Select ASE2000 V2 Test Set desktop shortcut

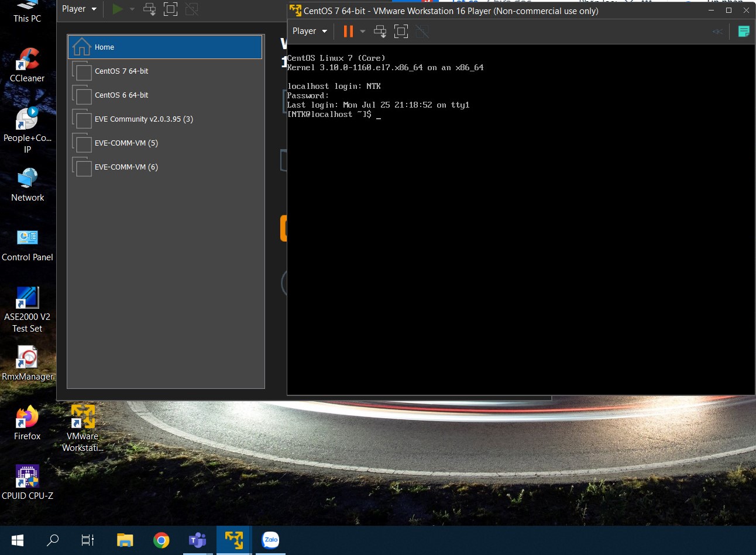pos(28,309)
